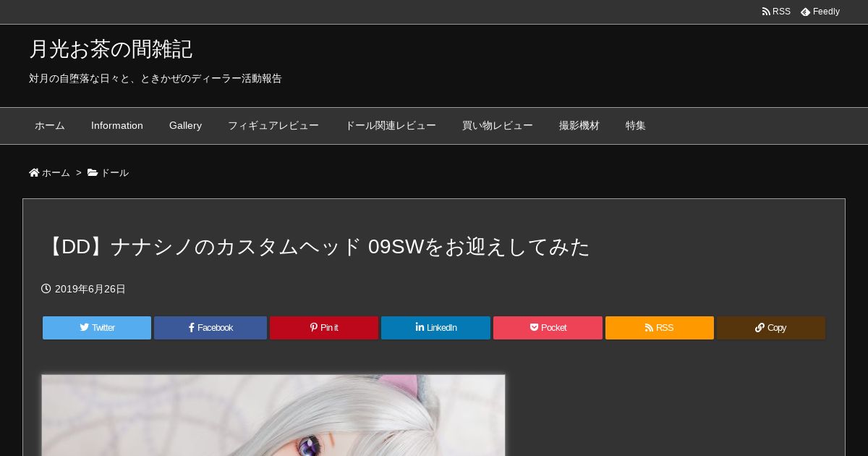The image size is (868, 456).
Task: Open the 特集 menu item
Action: tap(636, 126)
